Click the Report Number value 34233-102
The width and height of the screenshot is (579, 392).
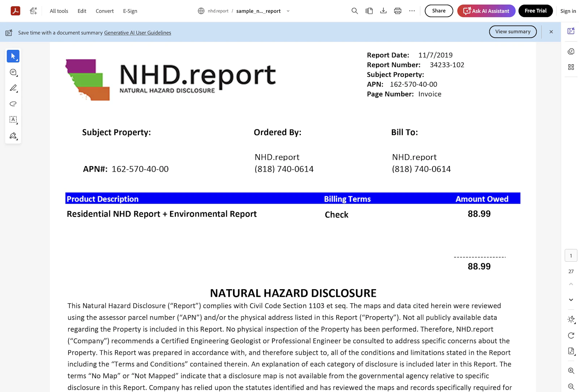coord(447,65)
